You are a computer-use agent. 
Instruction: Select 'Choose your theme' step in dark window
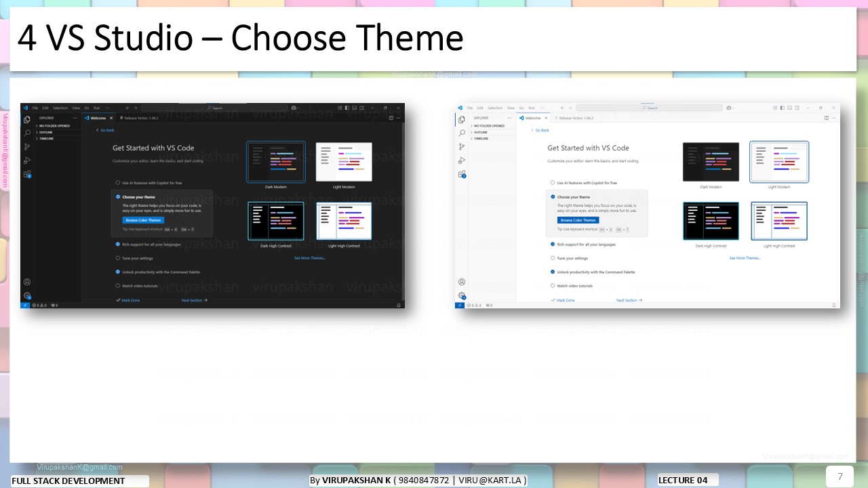[x=135, y=197]
